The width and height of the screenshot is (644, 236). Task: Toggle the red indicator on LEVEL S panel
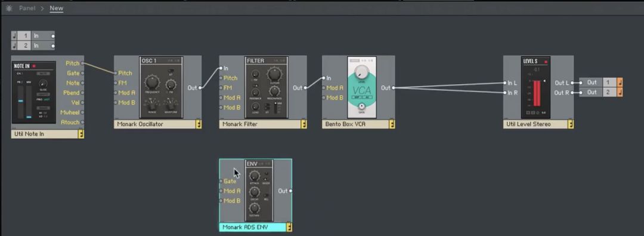[546, 62]
